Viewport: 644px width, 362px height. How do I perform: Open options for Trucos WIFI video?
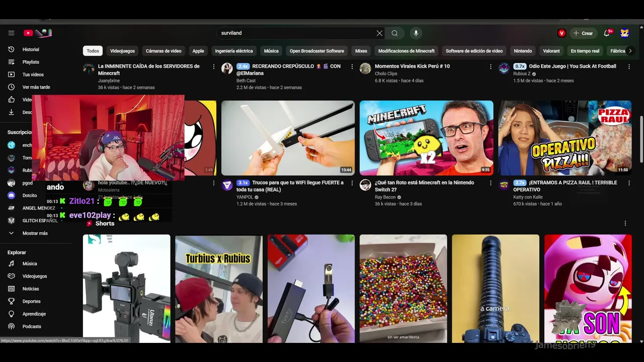click(352, 183)
